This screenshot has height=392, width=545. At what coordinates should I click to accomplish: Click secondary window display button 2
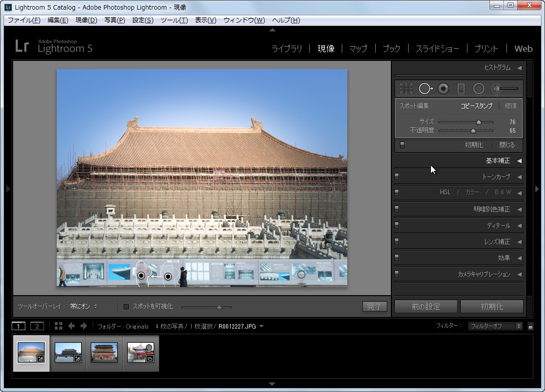37,326
